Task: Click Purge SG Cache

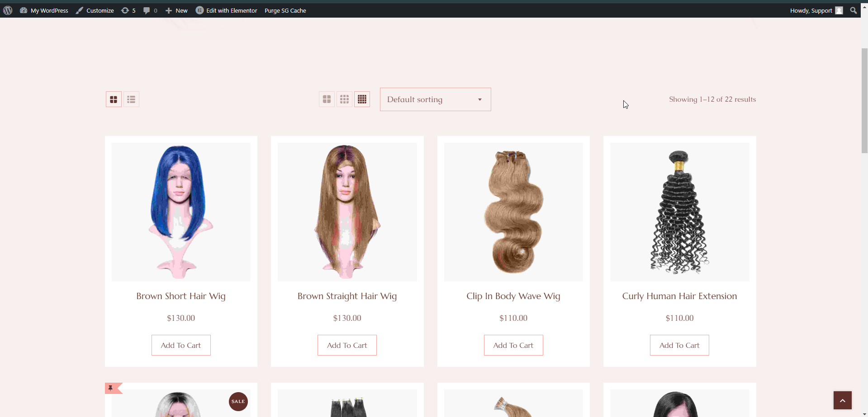Action: (285, 10)
